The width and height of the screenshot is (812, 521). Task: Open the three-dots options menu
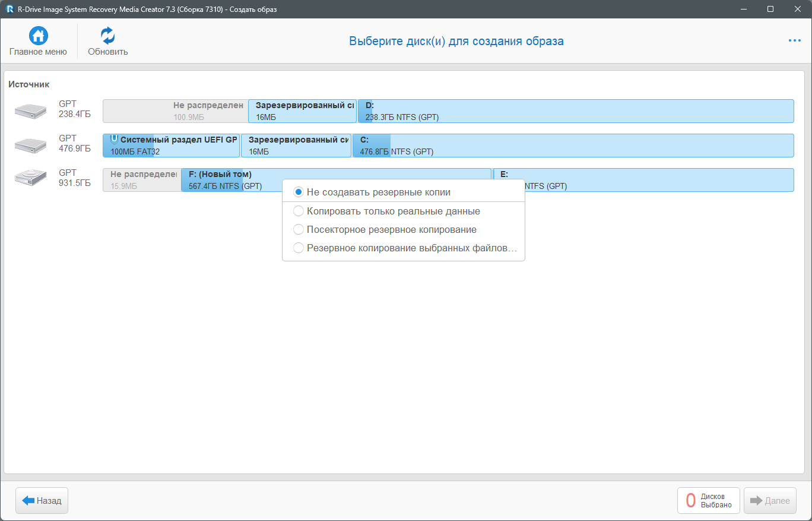794,40
